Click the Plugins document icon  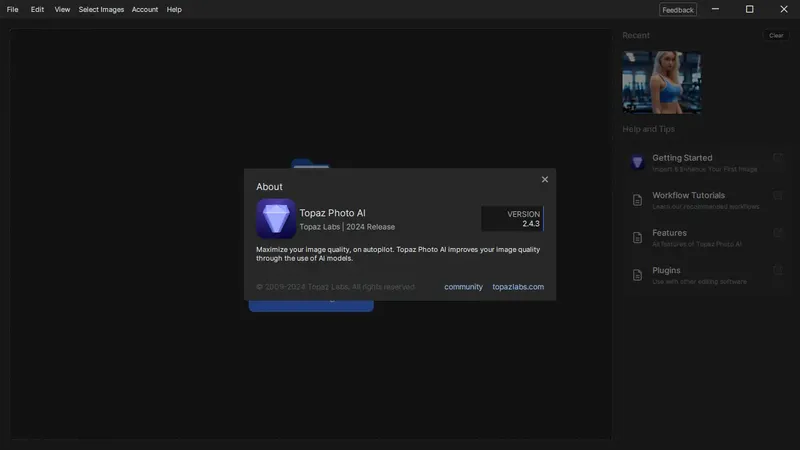(637, 275)
